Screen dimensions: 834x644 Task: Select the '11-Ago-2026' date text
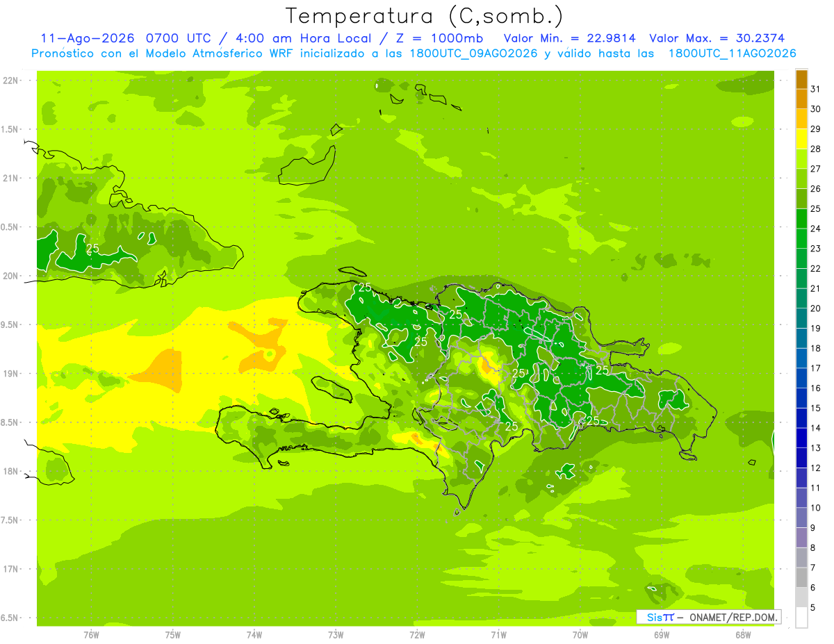pos(90,38)
